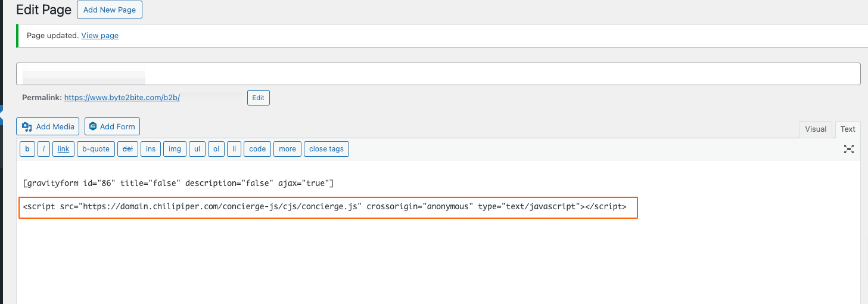The image size is (868, 304).
Task: Click Edit next to the permalink
Action: [x=259, y=98]
